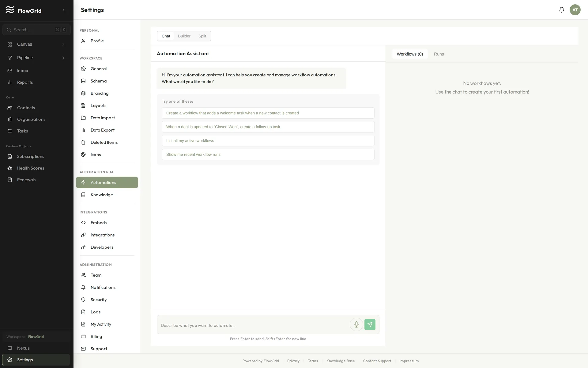Image resolution: width=588 pixels, height=368 pixels.
Task: Click the Tasks list icon
Action: pyautogui.click(x=10, y=131)
